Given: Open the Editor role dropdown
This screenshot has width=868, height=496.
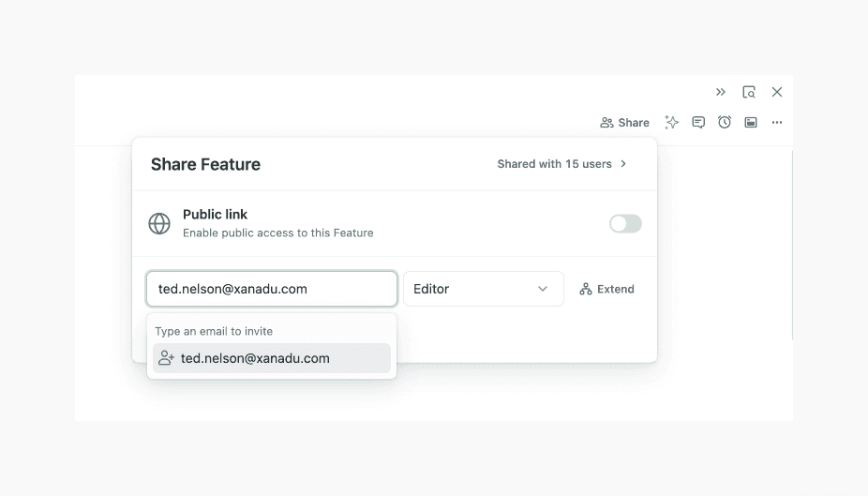Looking at the screenshot, I should tap(483, 289).
